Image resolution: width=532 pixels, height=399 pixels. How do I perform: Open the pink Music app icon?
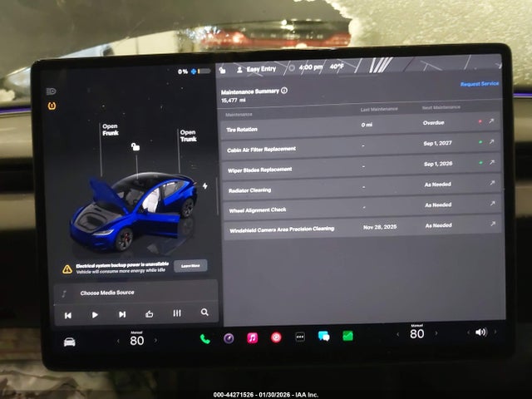(253, 338)
